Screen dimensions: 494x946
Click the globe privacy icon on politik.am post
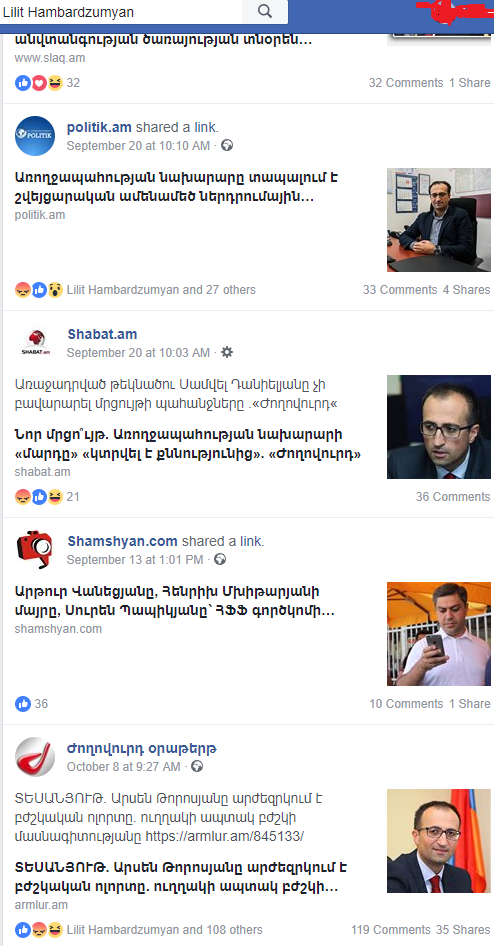(227, 145)
